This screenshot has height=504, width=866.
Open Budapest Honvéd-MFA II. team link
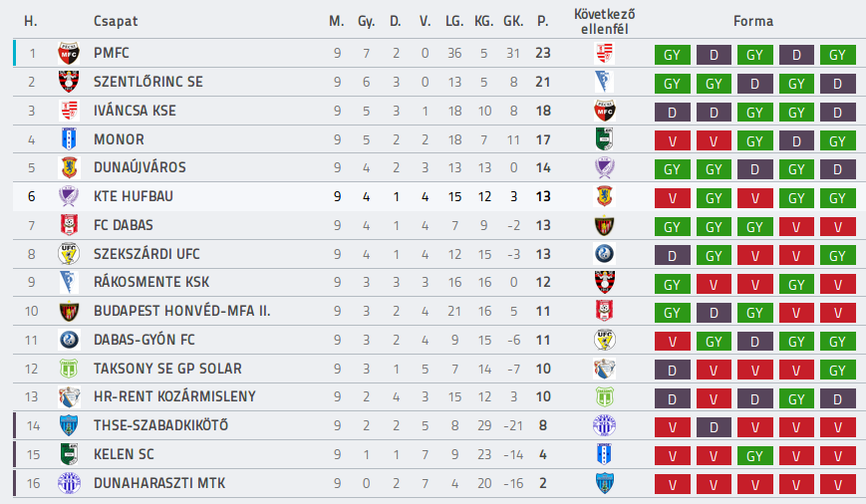point(182,311)
